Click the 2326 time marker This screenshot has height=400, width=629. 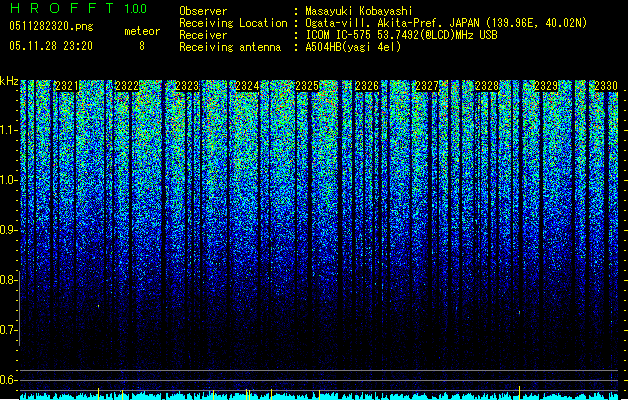[x=367, y=86]
